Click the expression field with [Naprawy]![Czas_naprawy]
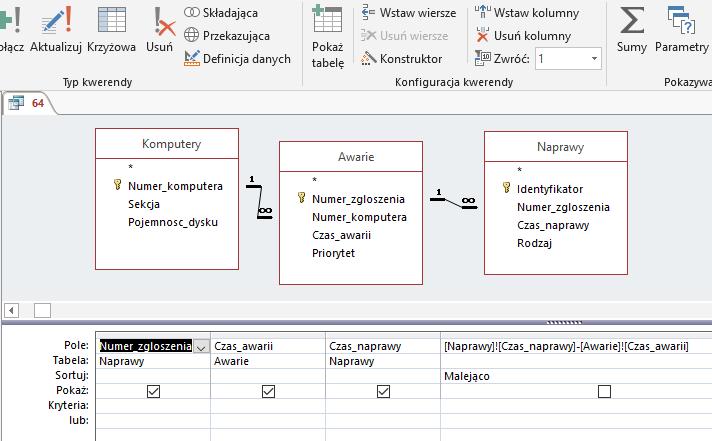 pyautogui.click(x=576, y=346)
